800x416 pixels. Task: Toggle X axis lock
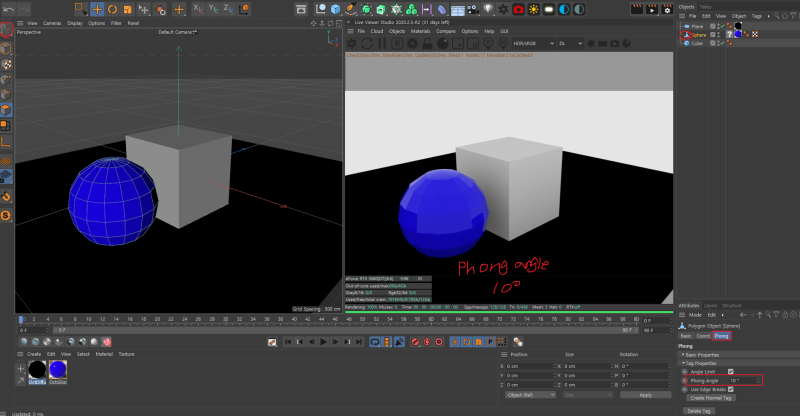tap(198, 9)
